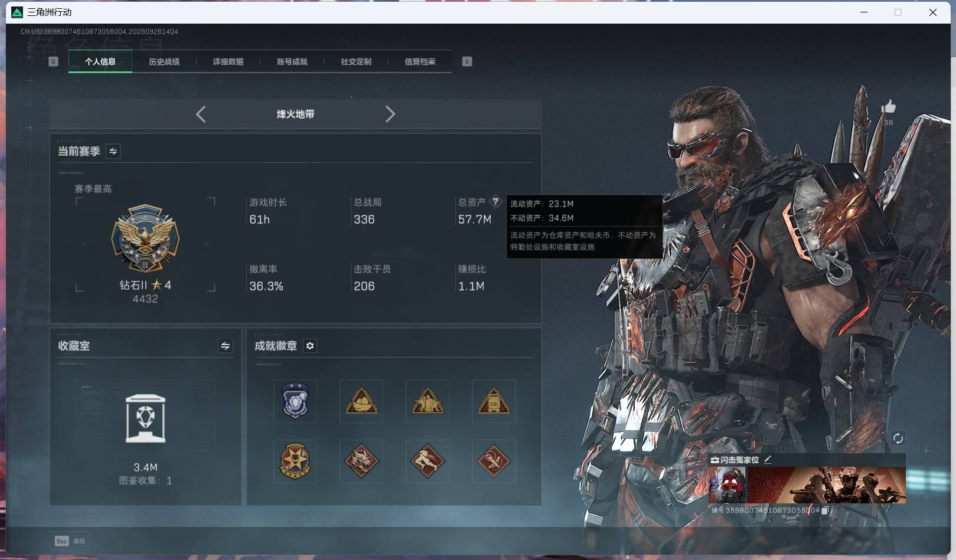Click the Q previous-tab key icon
This screenshot has width=956, height=560.
pyautogui.click(x=53, y=61)
